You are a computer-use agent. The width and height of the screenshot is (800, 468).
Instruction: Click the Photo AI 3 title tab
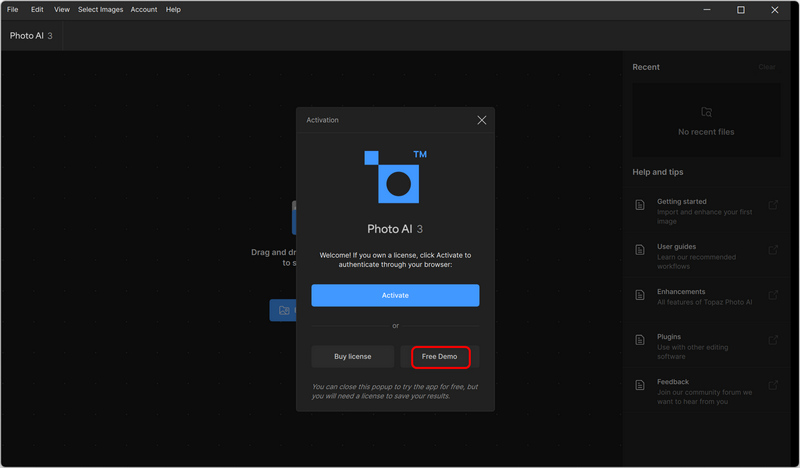click(31, 36)
